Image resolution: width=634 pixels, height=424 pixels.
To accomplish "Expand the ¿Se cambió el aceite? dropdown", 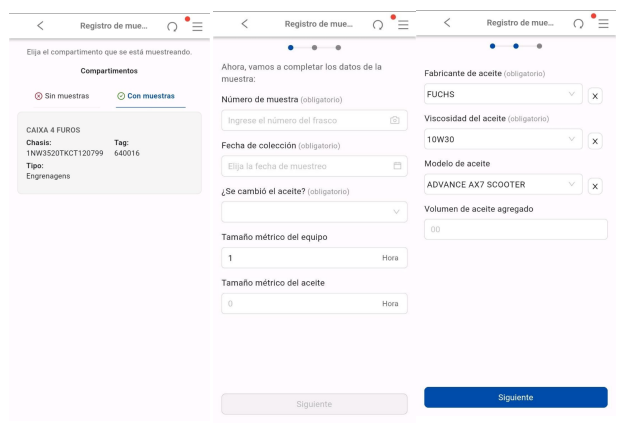I will coord(314,212).
